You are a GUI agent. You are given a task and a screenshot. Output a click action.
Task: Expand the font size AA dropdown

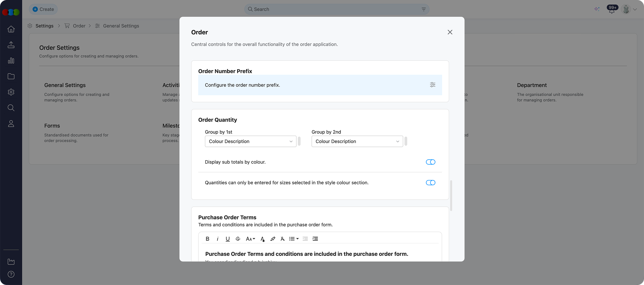[250, 239]
